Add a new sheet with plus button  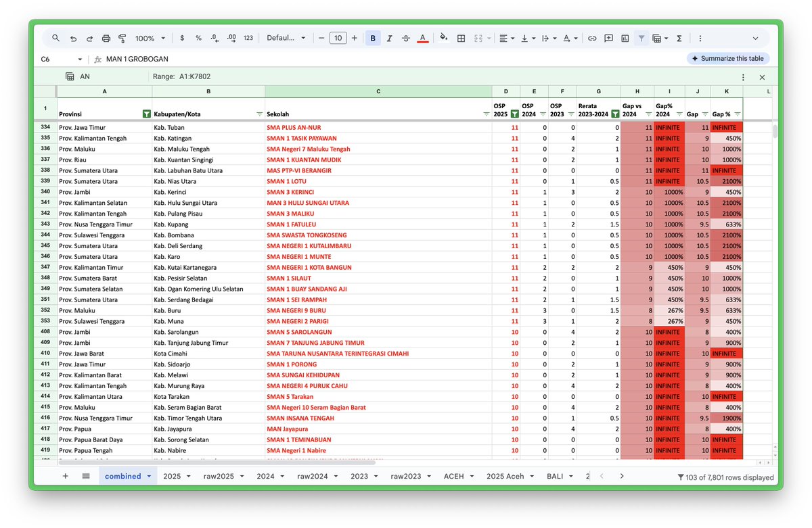pyautogui.click(x=66, y=476)
